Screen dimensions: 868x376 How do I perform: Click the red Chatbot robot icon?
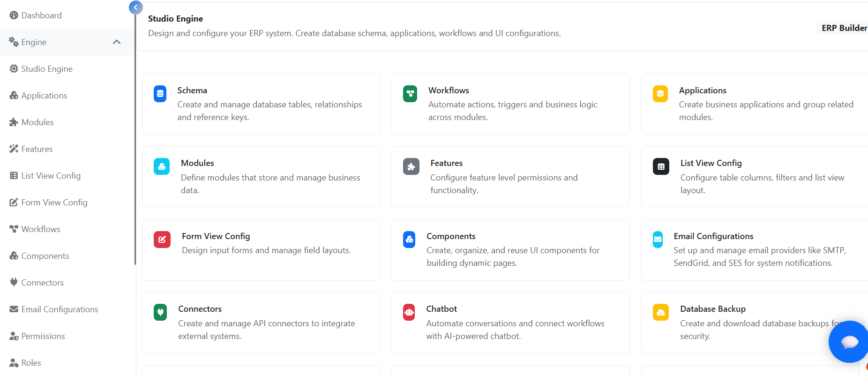[409, 312]
